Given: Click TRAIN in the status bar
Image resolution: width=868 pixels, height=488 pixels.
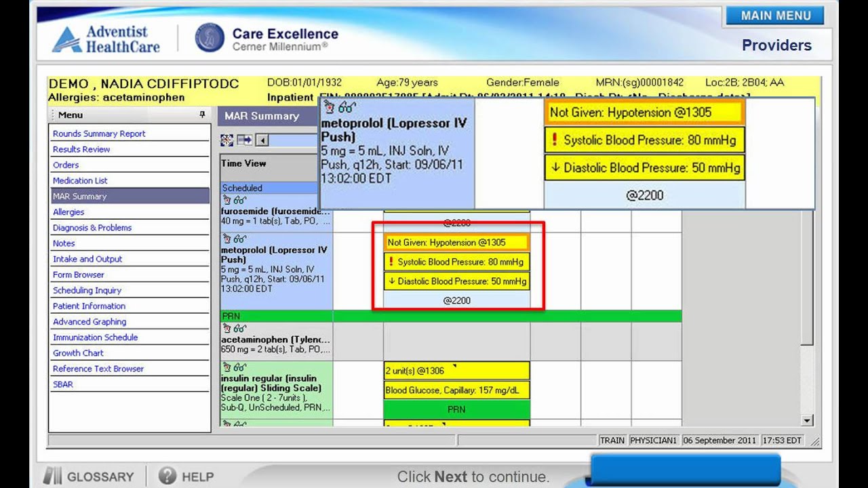Looking at the screenshot, I should point(612,440).
